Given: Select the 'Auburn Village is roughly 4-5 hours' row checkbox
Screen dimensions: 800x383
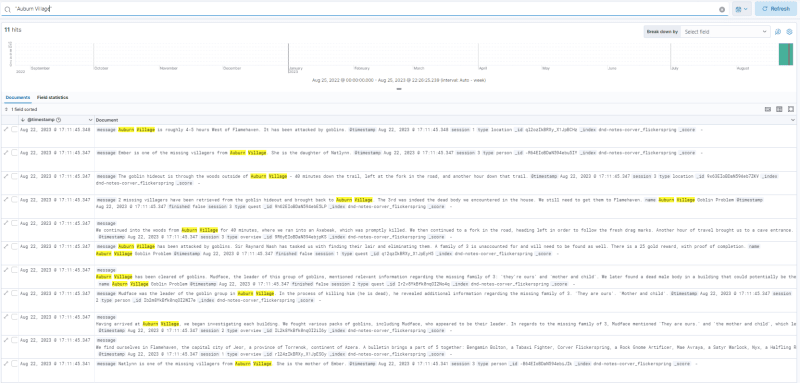Looking at the screenshot, I should point(14,130).
